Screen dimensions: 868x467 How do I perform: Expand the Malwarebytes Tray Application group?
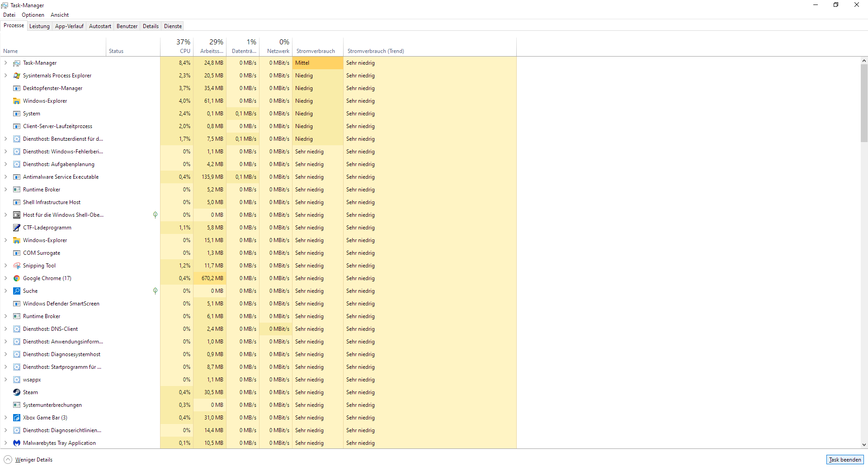pyautogui.click(x=5, y=443)
